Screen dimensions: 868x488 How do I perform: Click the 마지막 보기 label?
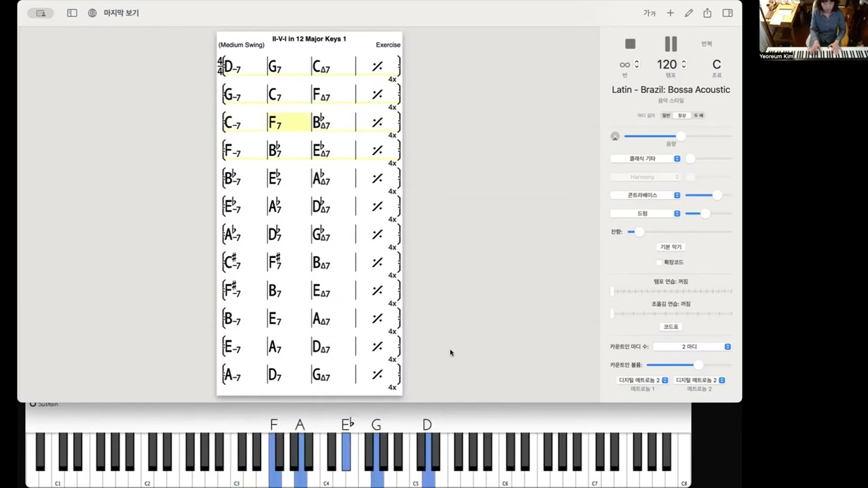pos(121,13)
